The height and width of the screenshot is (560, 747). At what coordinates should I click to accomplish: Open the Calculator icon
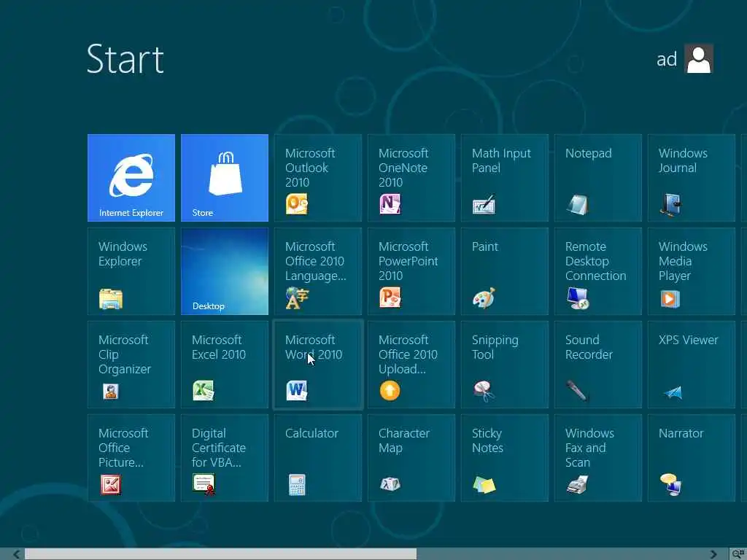(x=297, y=485)
